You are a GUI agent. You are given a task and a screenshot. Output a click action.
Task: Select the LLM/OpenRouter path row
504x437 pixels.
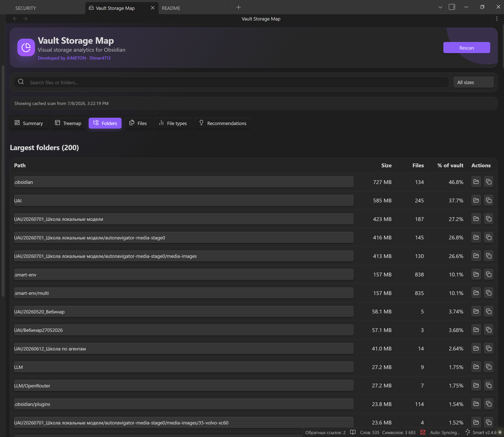(x=184, y=386)
